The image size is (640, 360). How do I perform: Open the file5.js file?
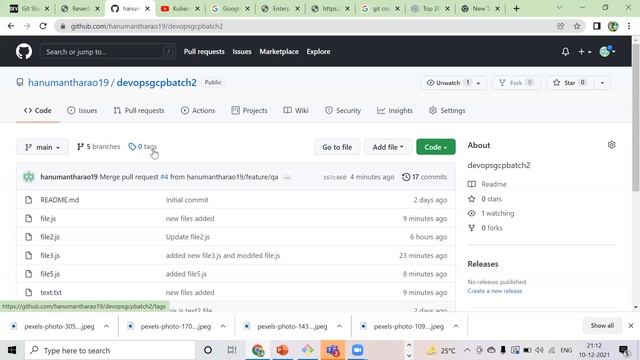tap(50, 274)
